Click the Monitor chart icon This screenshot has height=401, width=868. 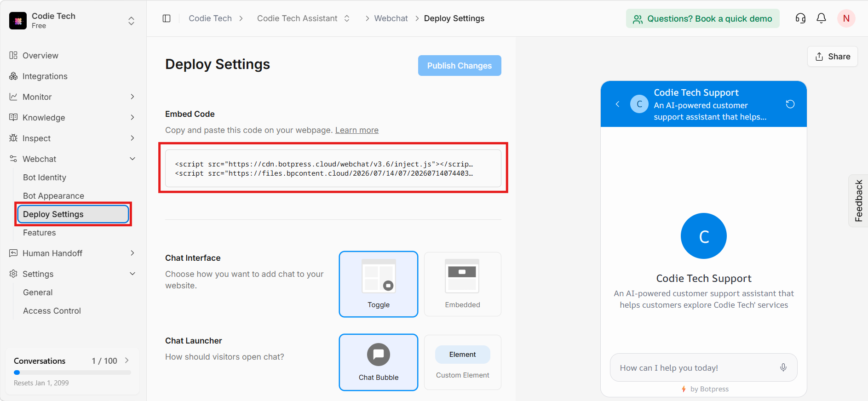(13, 97)
